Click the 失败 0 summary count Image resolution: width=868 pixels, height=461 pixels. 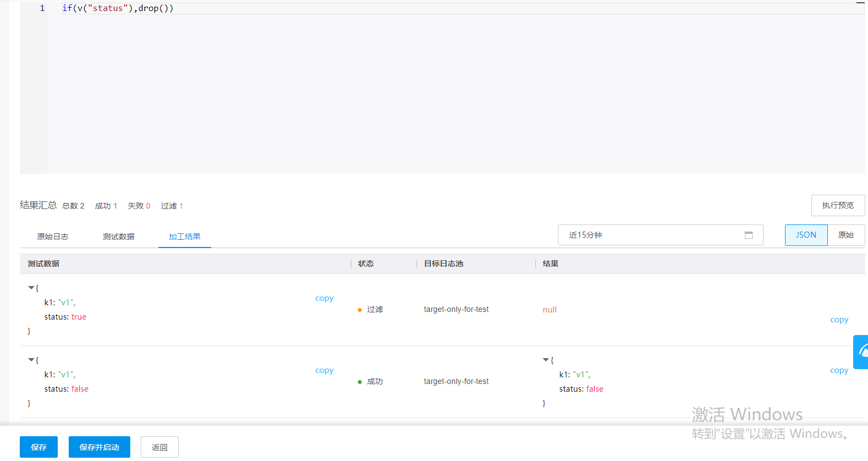pos(139,206)
